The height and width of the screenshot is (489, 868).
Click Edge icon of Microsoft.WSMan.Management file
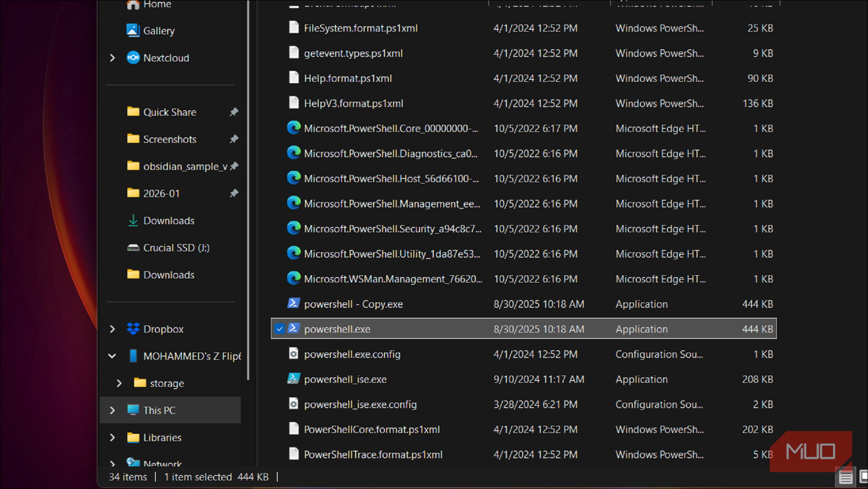(294, 278)
